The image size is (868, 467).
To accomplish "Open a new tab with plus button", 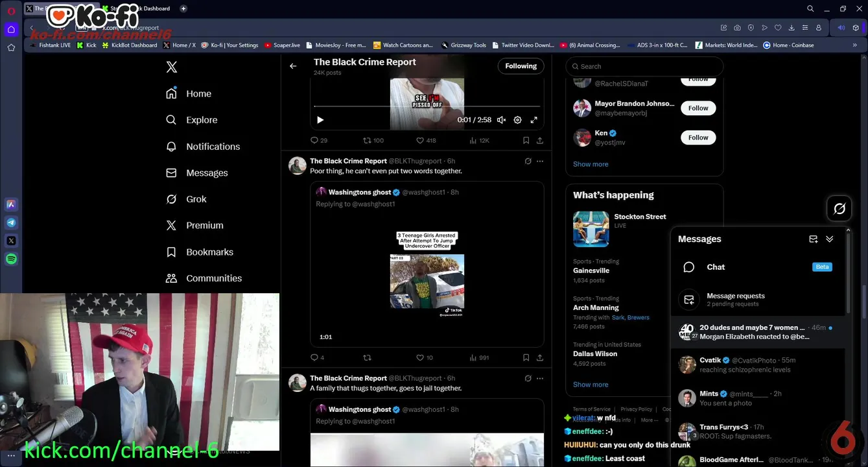I will [183, 8].
